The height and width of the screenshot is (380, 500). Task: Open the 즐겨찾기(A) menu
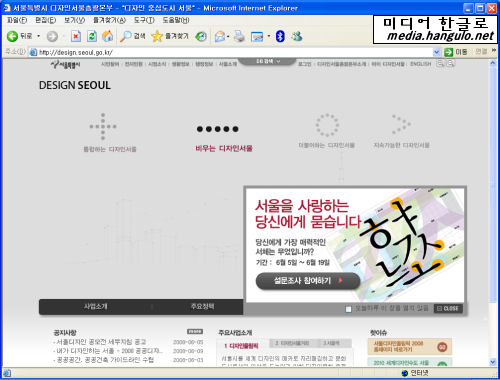(x=109, y=20)
